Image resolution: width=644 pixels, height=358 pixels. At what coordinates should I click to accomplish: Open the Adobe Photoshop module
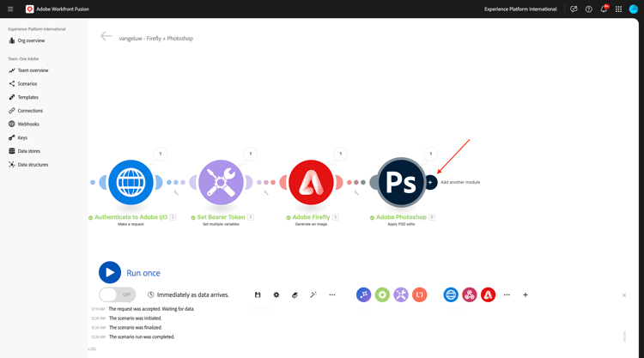[x=401, y=182]
